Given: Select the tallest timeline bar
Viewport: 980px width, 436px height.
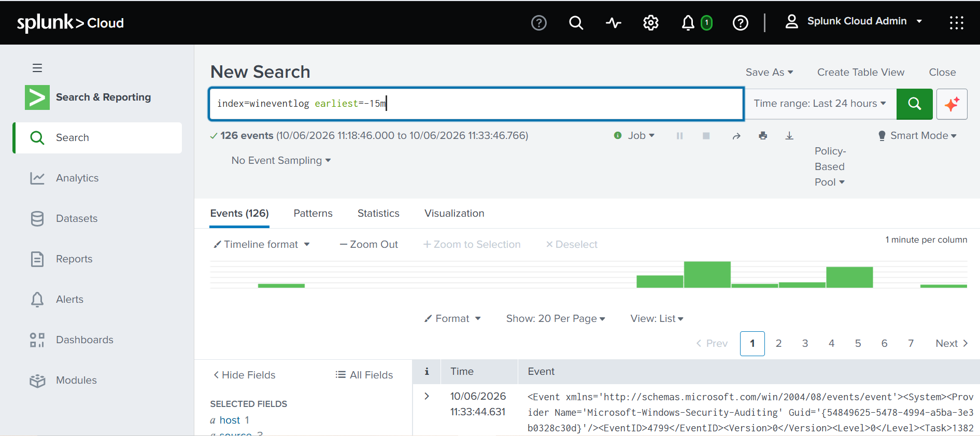Looking at the screenshot, I should click(x=707, y=274).
